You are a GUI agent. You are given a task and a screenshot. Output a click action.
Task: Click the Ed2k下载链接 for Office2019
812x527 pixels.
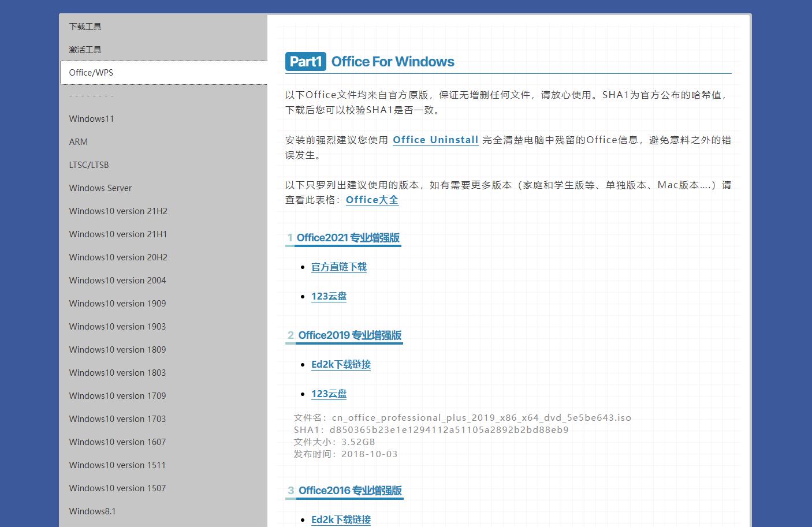(341, 364)
